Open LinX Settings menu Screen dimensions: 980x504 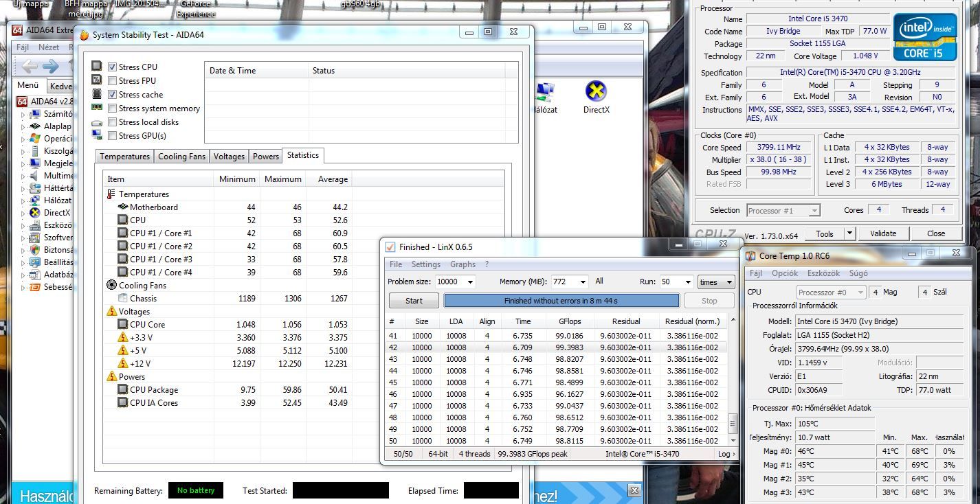click(426, 264)
